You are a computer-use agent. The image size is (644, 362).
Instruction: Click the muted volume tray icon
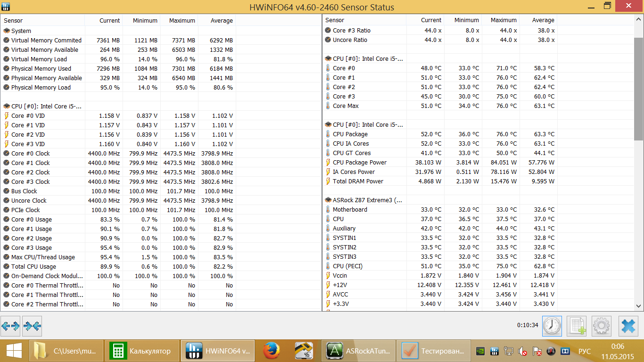click(x=523, y=351)
